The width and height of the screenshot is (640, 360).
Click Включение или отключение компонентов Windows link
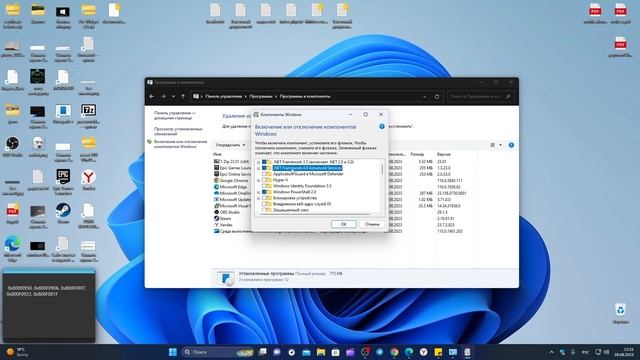[180, 144]
